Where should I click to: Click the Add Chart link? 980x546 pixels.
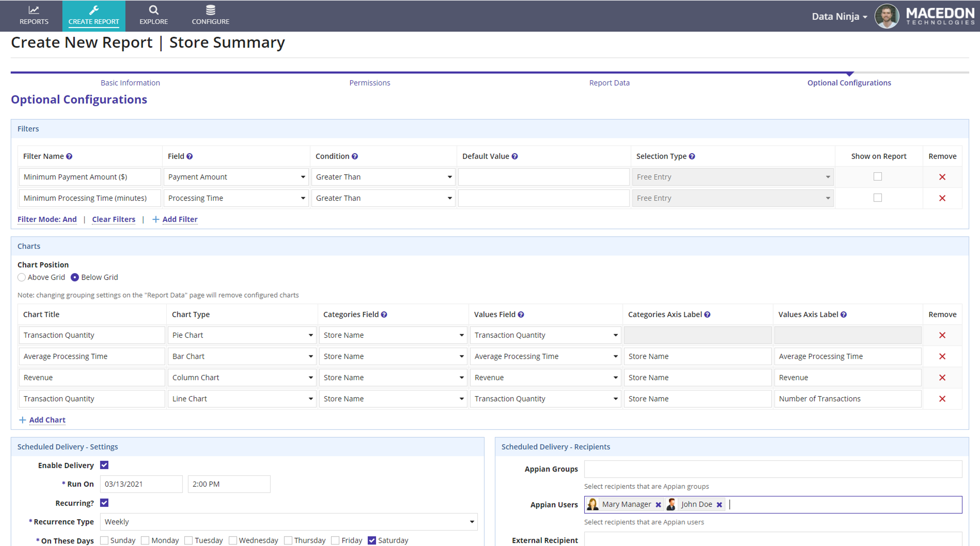point(47,420)
